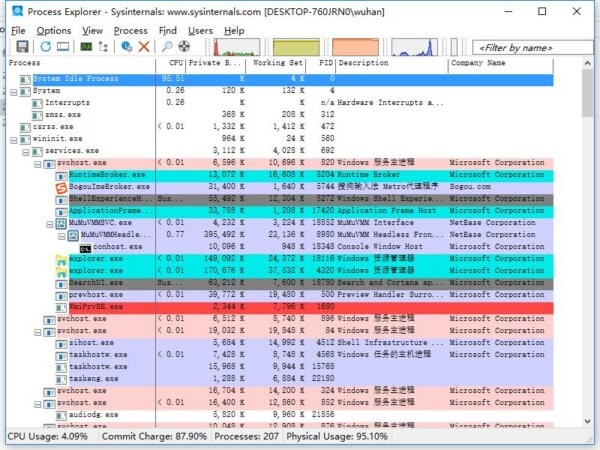The width and height of the screenshot is (600, 450).
Task: Click the MuMuVMMSVC.exe app icon
Action: tap(61, 223)
